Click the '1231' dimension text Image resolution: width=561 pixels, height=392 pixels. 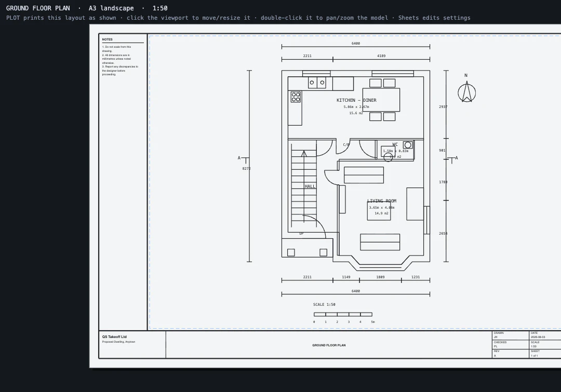pos(416,277)
